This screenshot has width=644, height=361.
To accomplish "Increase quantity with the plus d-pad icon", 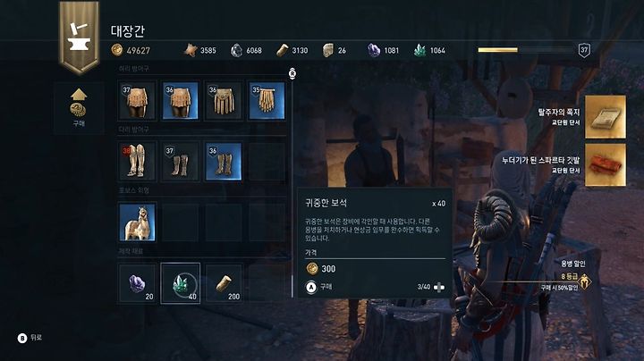I will 438,287.
